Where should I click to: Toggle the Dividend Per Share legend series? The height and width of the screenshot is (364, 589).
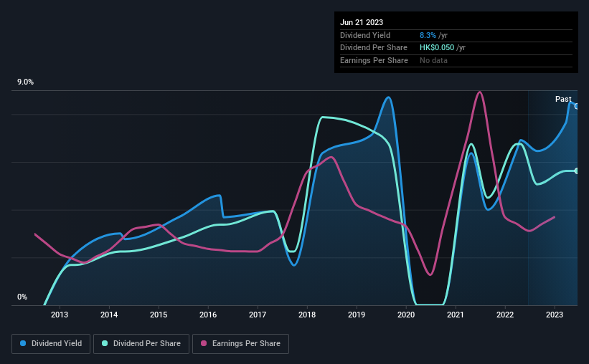click(x=141, y=344)
